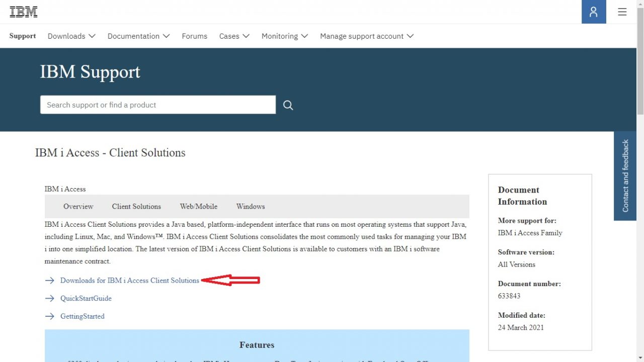Screen dimensions: 644x362
Task: Click the IBM logo
Action: pos(23,11)
